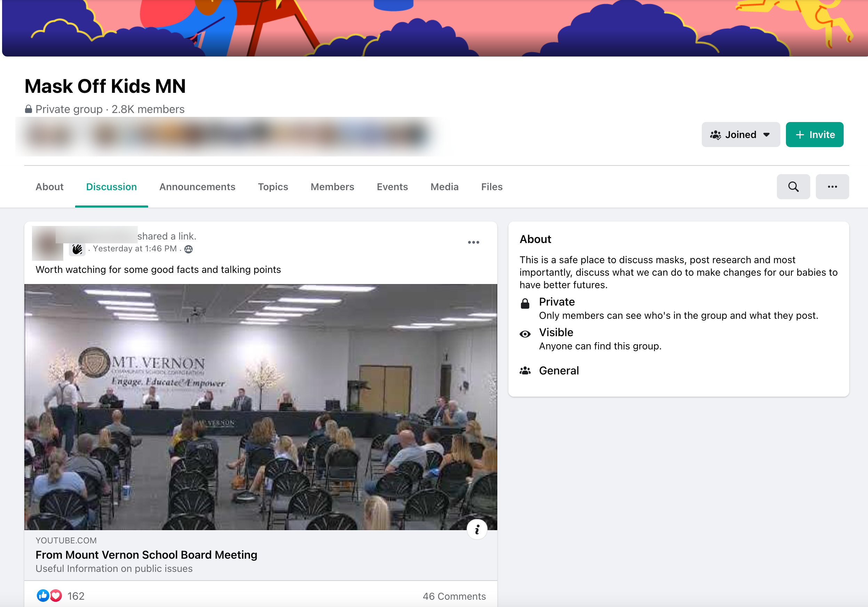Screen dimensions: 868x607
Task: Click the 162 reactions count
Action: pos(75,596)
